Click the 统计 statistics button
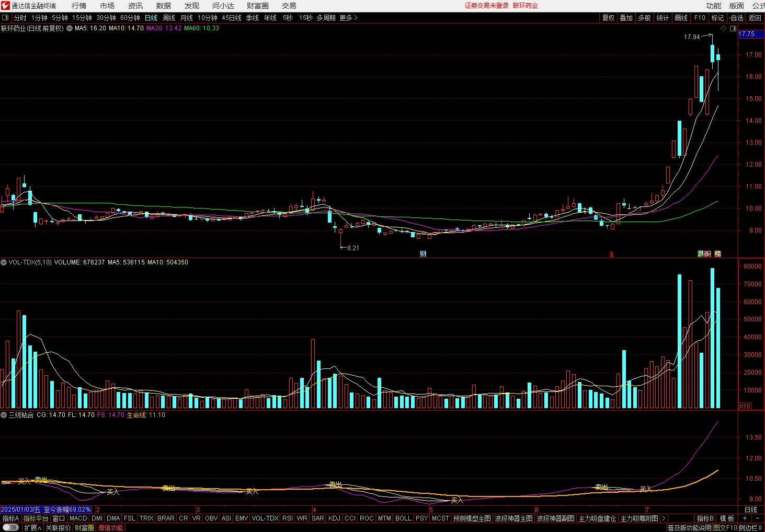 point(663,18)
